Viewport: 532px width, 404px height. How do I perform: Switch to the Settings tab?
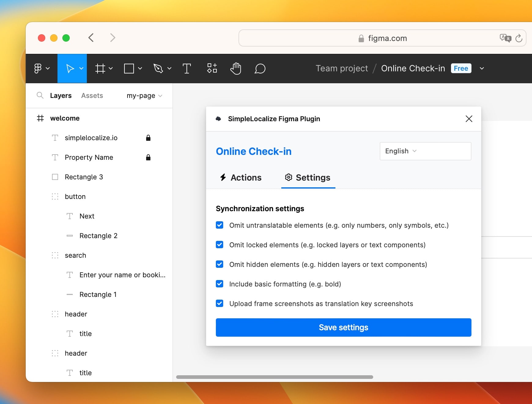308,178
